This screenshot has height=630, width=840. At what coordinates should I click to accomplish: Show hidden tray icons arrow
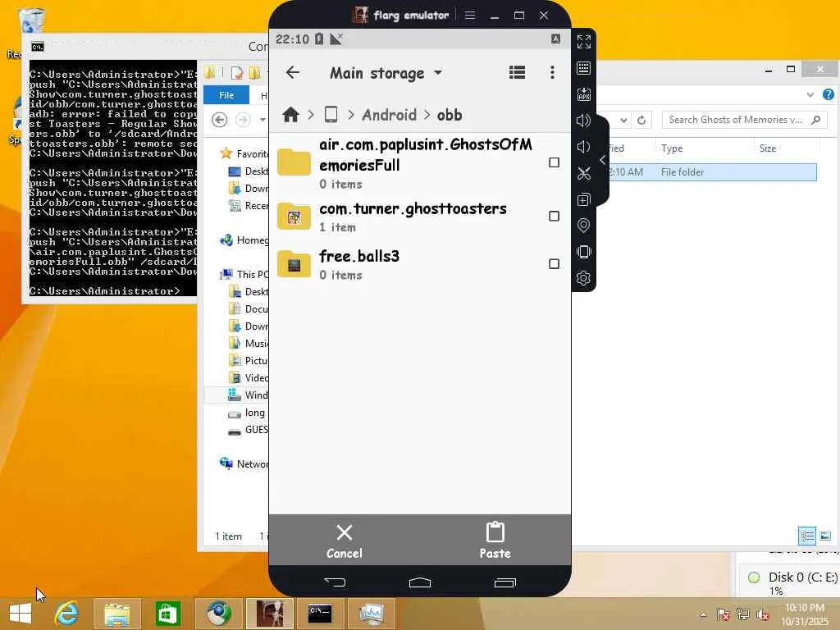[703, 614]
